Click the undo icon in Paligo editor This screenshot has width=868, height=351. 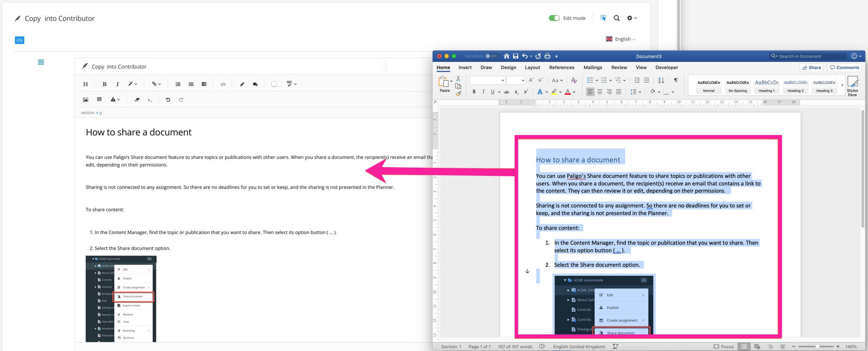click(x=168, y=100)
